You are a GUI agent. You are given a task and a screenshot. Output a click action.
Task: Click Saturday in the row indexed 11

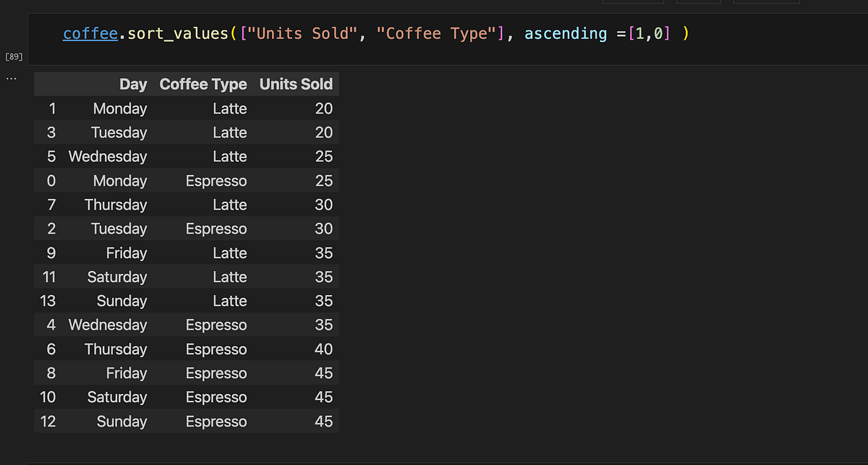tap(117, 277)
